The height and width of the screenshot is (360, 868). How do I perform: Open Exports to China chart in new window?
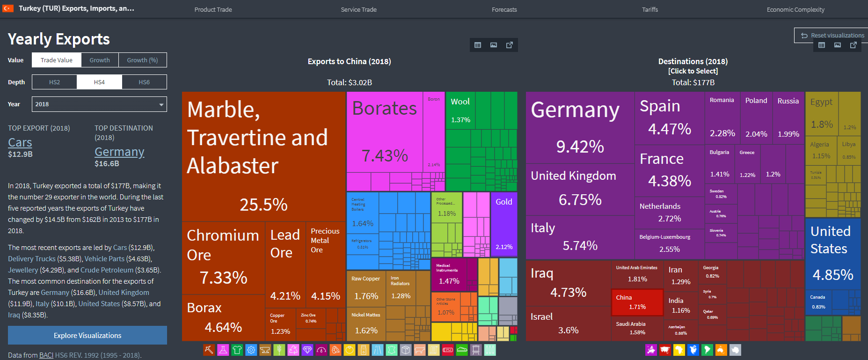tap(510, 45)
